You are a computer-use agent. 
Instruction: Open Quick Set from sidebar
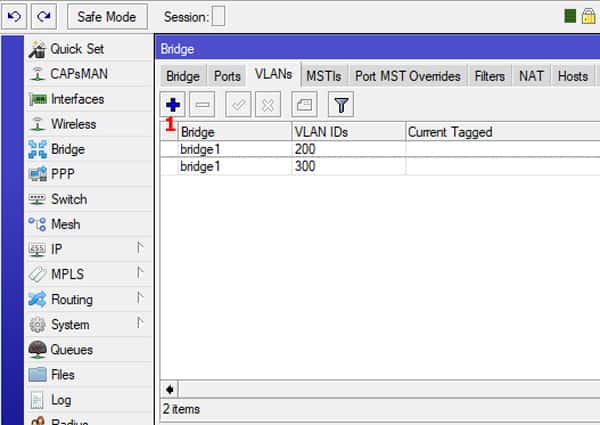click(x=89, y=49)
